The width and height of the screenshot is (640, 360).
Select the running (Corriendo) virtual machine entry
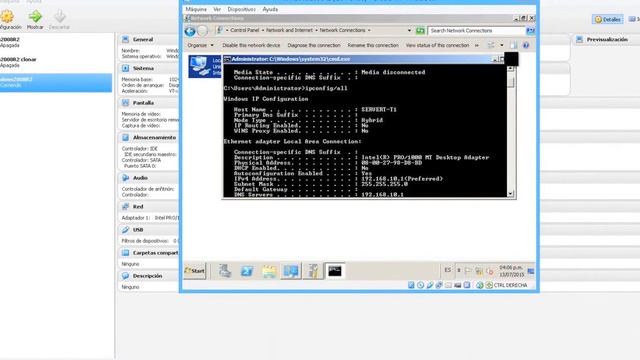(x=56, y=82)
